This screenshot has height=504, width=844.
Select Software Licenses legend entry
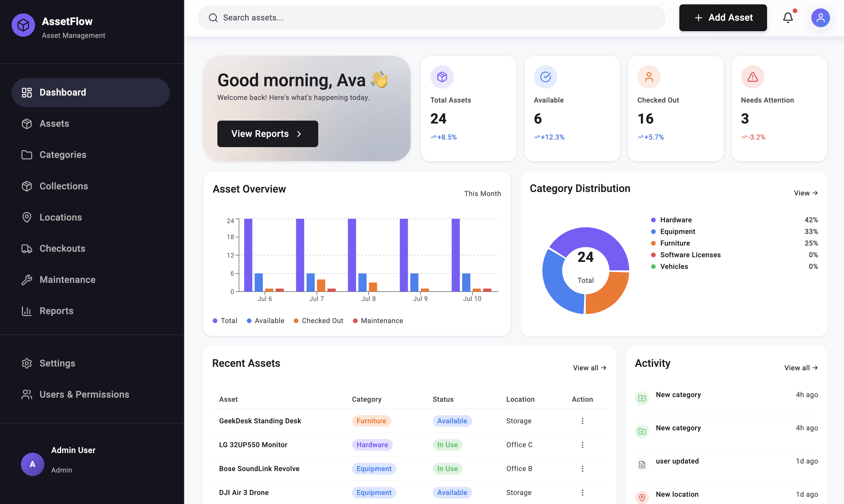click(x=734, y=255)
